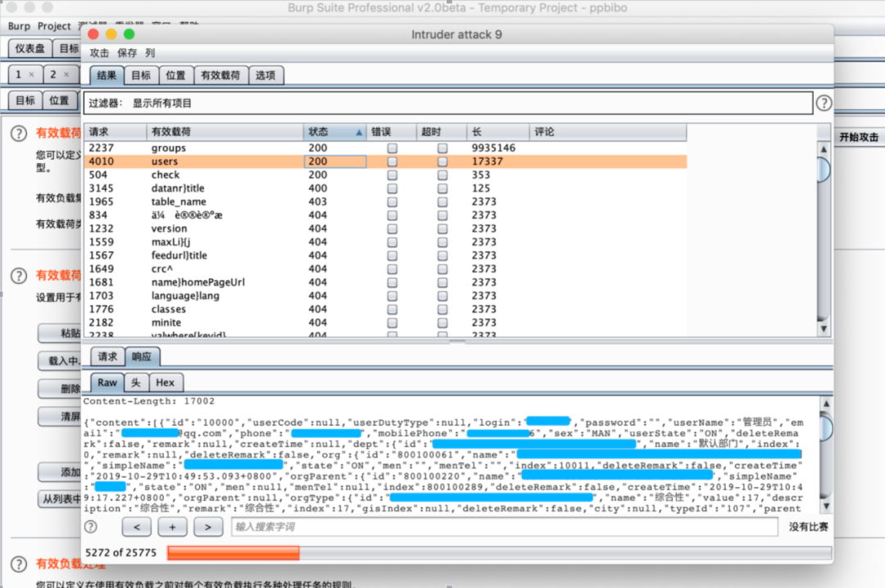The image size is (885, 588).
Task: Click next match > button
Action: click(207, 527)
